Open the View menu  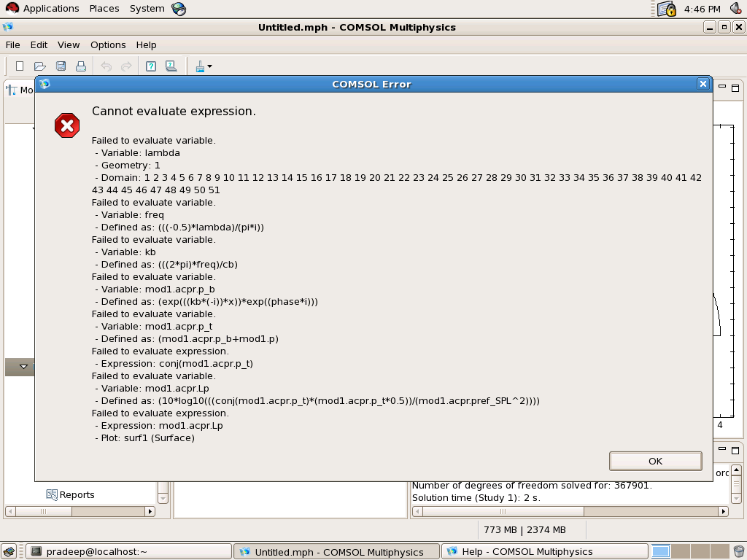click(69, 44)
